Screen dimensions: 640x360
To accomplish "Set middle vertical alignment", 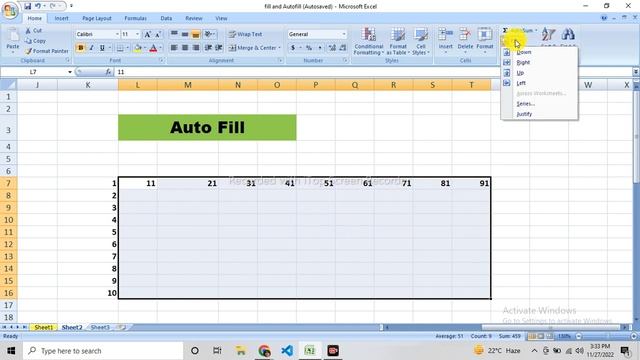I will point(185,34).
